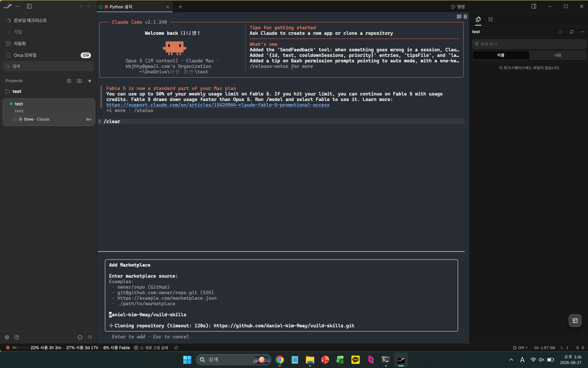Open the 온보딩 체크리스트 item
This screenshot has height=368, width=588.
[48, 20]
